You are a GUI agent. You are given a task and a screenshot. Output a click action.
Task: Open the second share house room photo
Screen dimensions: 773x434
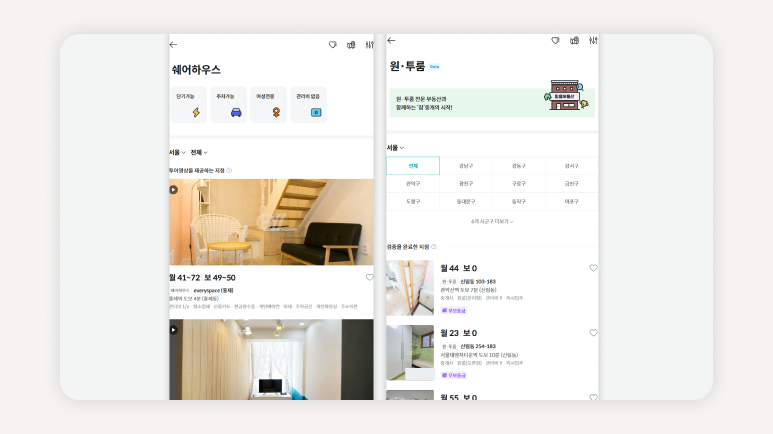[271, 360]
